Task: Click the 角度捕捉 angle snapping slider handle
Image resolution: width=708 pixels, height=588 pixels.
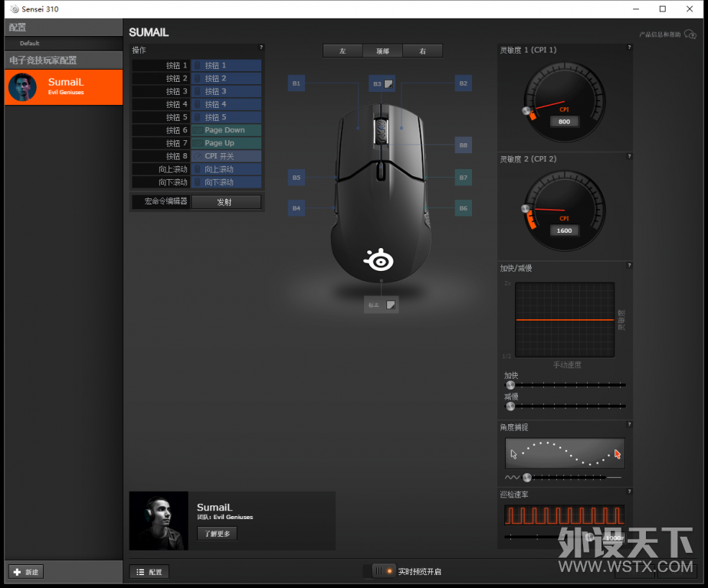Action: coord(527,478)
